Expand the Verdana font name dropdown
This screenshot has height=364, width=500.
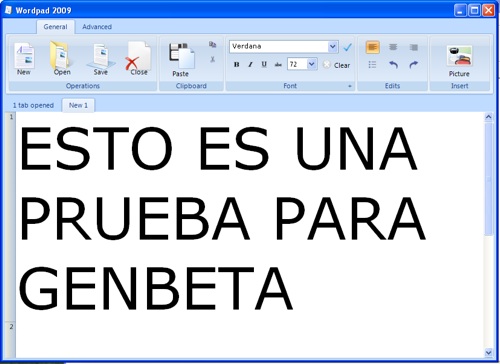click(x=332, y=47)
